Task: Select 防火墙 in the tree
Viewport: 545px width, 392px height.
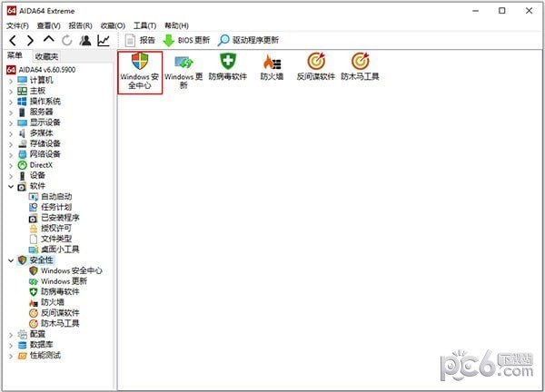Action: click(x=46, y=302)
